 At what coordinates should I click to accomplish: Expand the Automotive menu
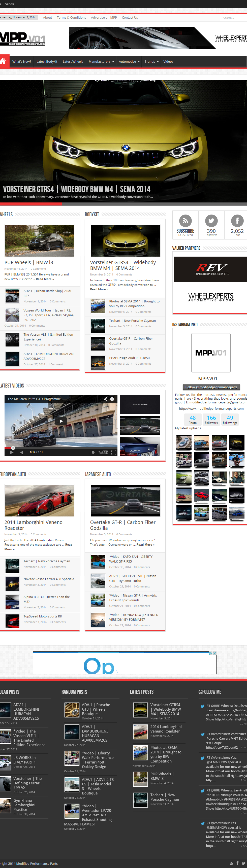pyautogui.click(x=129, y=61)
